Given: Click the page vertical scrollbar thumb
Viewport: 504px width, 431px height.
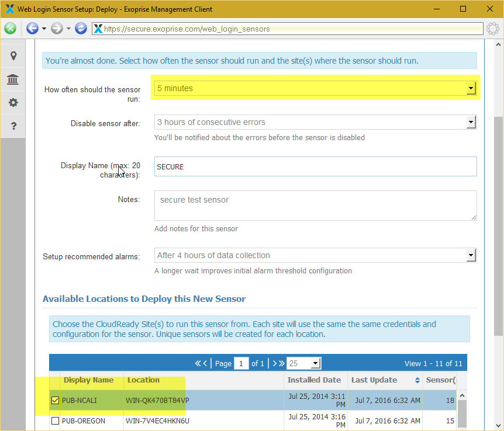Looking at the screenshot, I should tap(498, 227).
